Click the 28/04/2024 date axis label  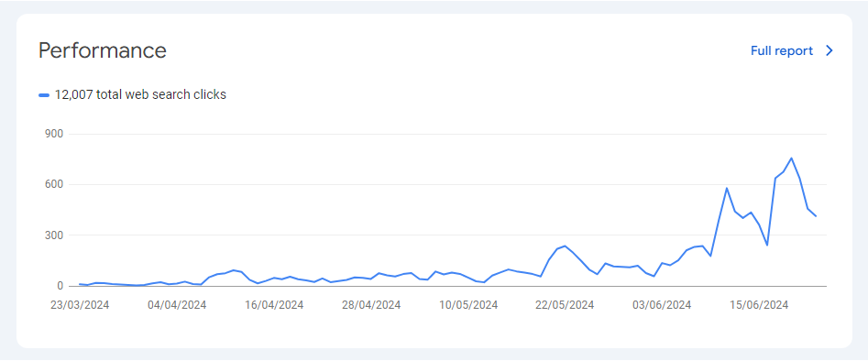pyautogui.click(x=371, y=305)
